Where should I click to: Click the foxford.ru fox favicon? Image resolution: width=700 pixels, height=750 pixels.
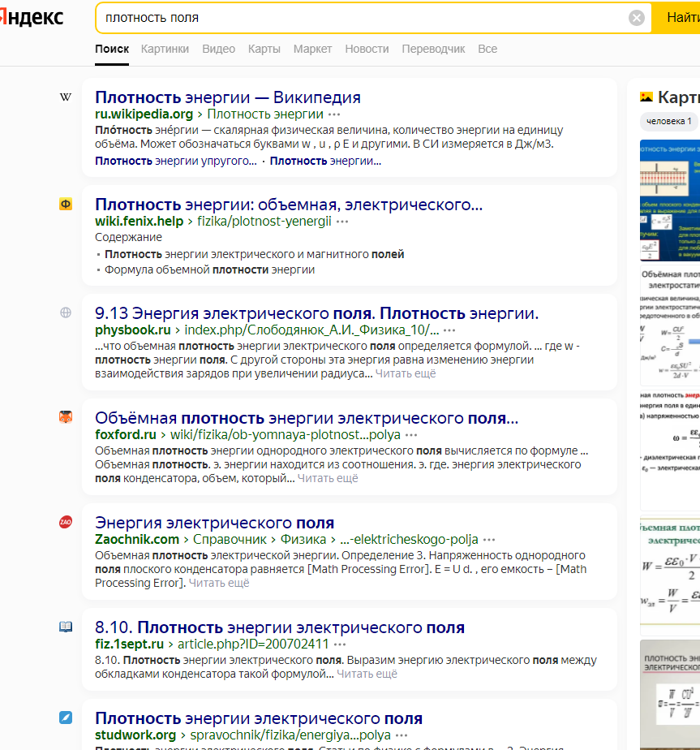pyautogui.click(x=66, y=417)
